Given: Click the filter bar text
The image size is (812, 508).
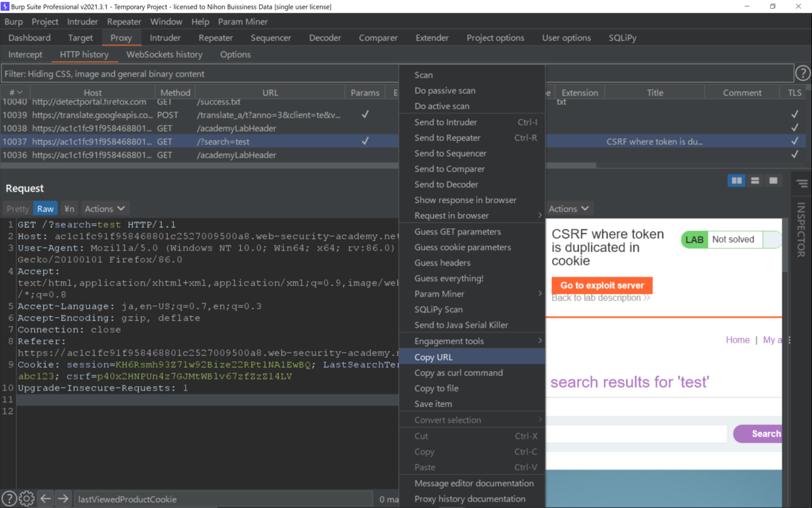Looking at the screenshot, I should pos(104,74).
